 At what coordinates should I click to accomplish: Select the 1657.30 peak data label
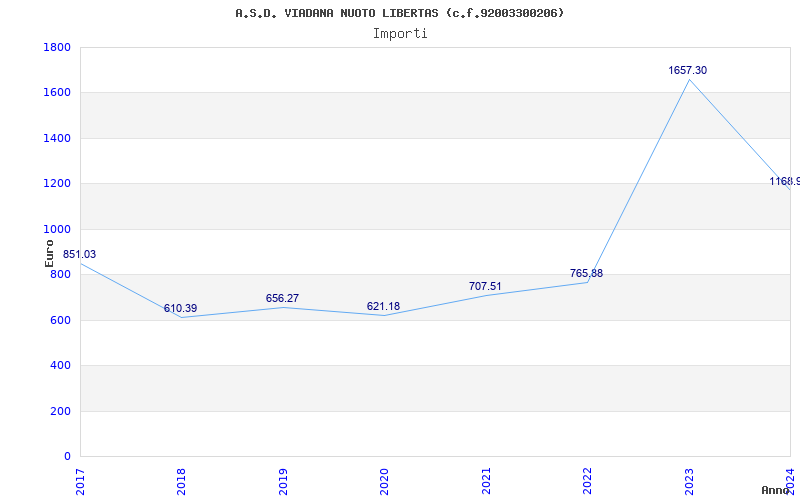(688, 70)
